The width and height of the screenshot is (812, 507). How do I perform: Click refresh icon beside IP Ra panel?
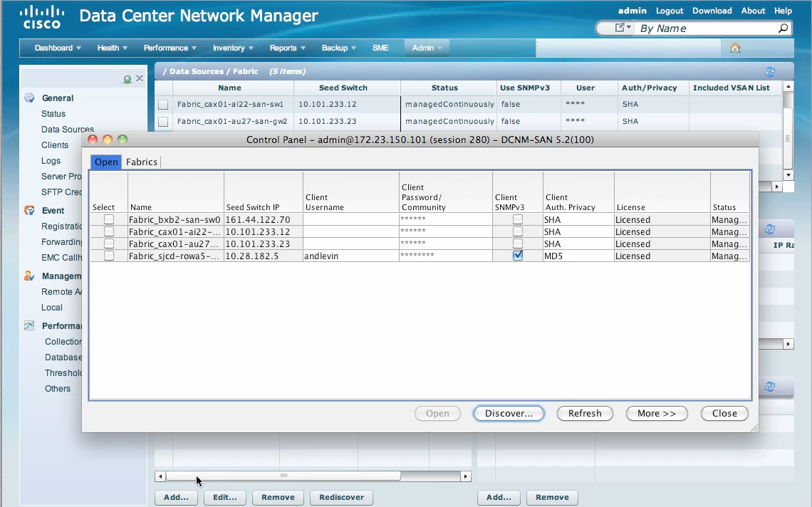[770, 229]
